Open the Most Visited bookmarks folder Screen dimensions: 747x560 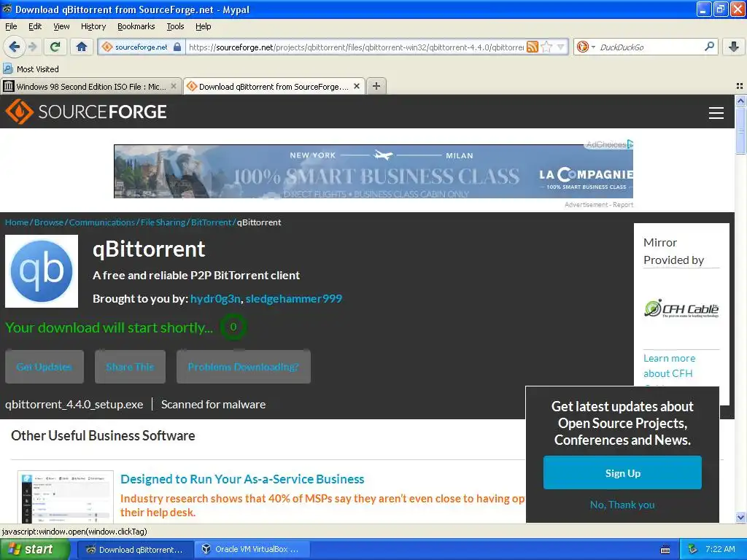[31, 69]
